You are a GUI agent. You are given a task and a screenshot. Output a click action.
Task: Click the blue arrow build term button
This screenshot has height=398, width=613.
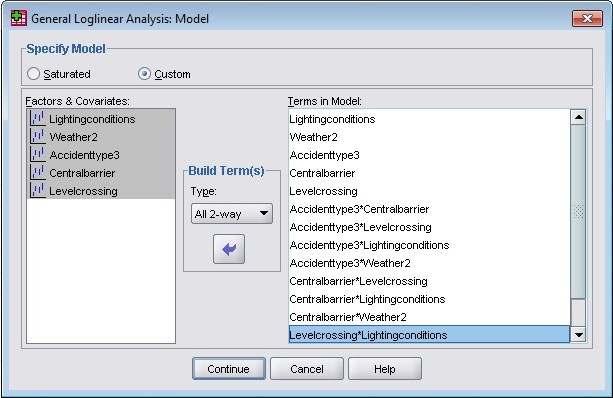229,249
